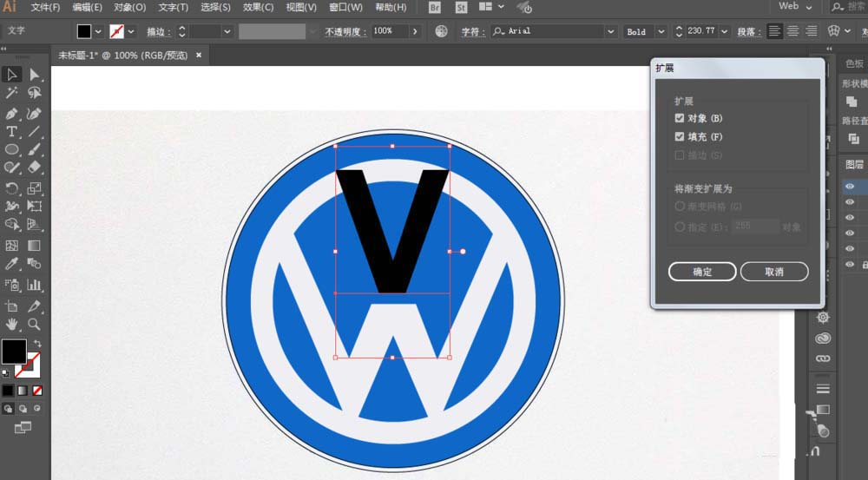
Task: Click the 不透明度 opacity input field
Action: coord(390,31)
